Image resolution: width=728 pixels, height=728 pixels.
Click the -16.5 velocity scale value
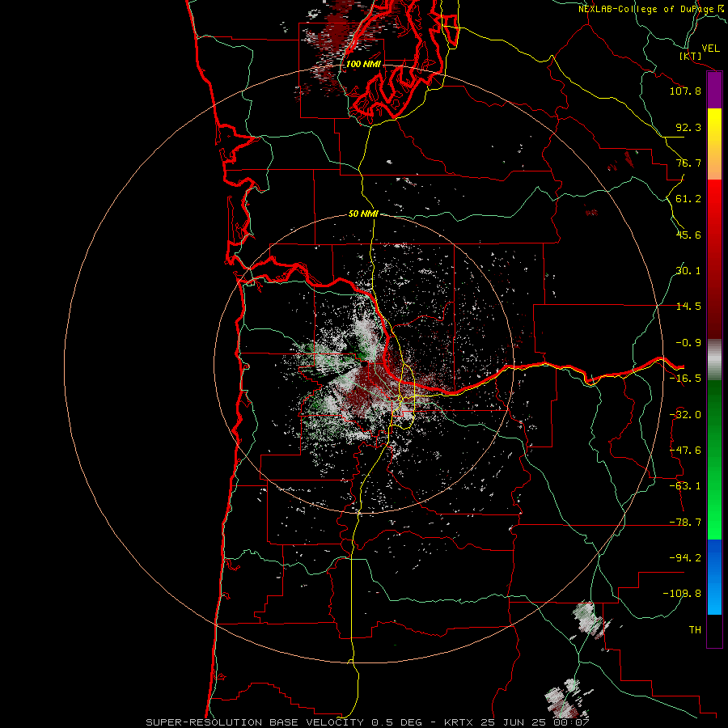coord(685,379)
